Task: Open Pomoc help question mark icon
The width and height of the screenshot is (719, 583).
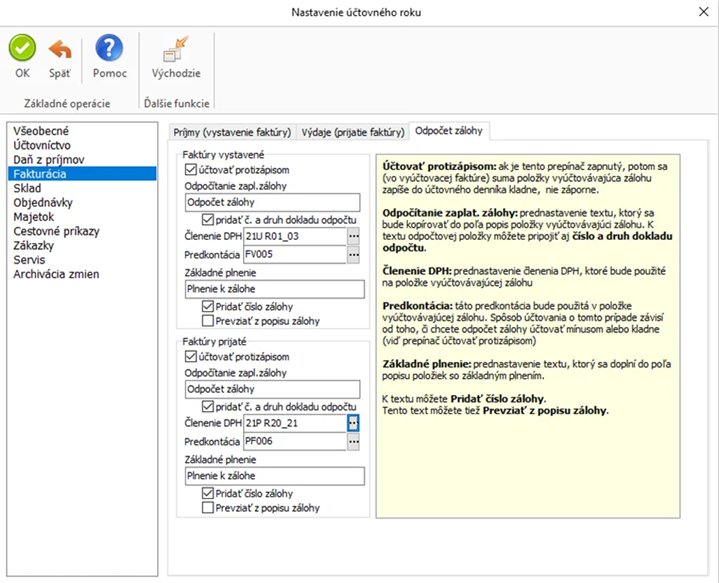Action: click(x=109, y=48)
